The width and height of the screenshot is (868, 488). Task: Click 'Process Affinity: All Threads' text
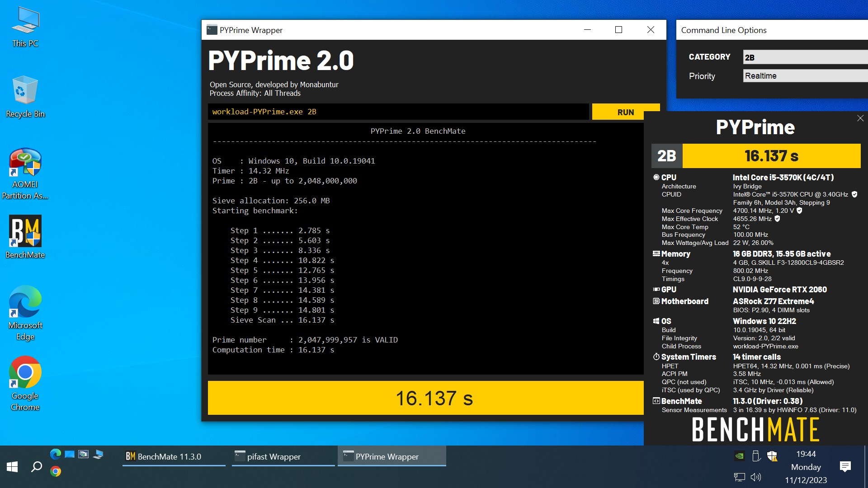coord(255,93)
